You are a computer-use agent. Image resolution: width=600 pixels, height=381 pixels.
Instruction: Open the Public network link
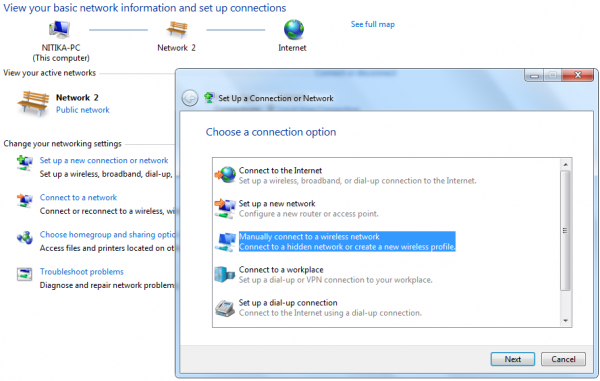[83, 110]
